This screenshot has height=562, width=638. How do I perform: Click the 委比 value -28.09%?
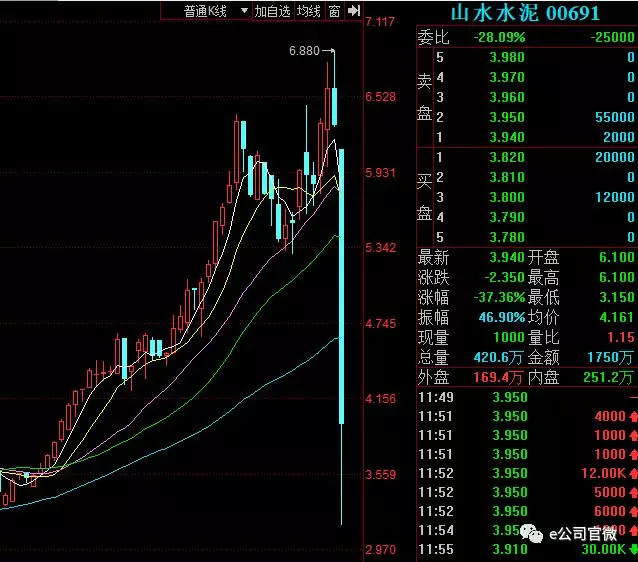point(500,37)
